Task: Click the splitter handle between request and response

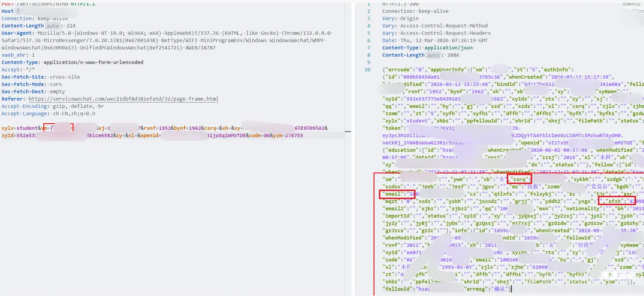Action: tap(348, 131)
